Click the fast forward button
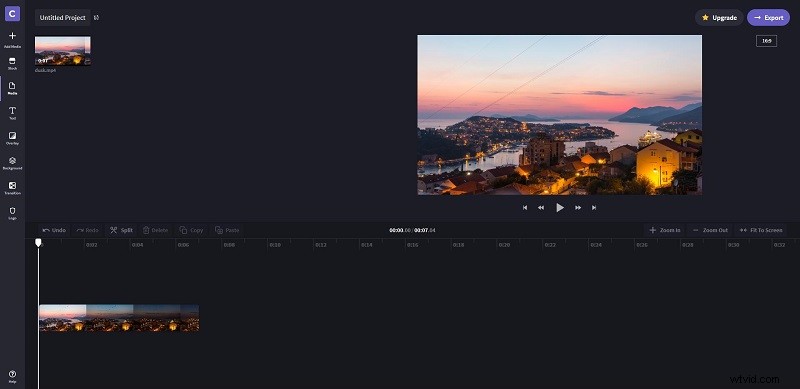This screenshot has width=800, height=389. (x=578, y=208)
